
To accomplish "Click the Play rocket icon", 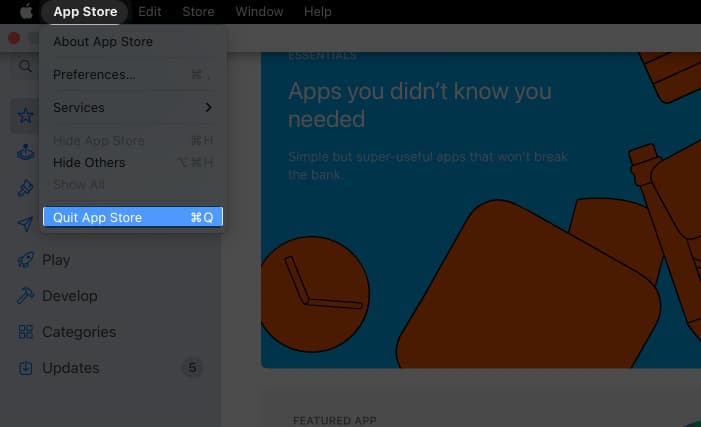I will [x=25, y=260].
